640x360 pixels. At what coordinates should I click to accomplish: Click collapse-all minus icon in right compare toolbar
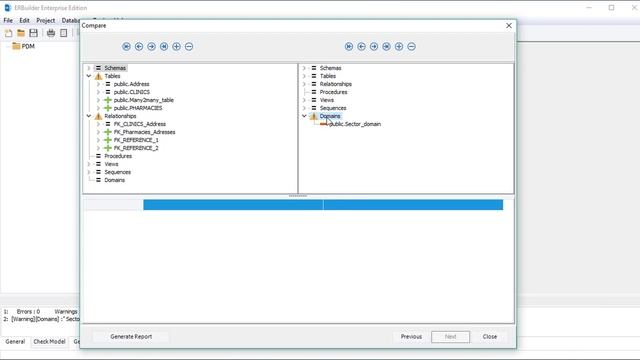[x=411, y=47]
